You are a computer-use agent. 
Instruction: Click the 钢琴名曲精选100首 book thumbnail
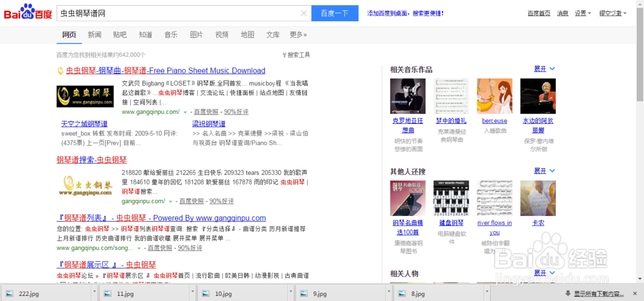coord(408,199)
